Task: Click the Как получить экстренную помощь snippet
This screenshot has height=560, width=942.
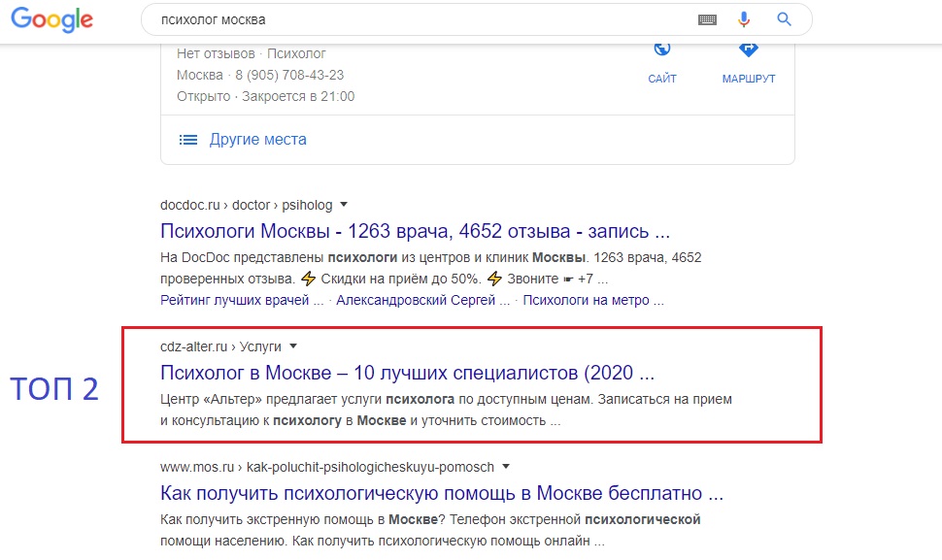Action: [430, 530]
